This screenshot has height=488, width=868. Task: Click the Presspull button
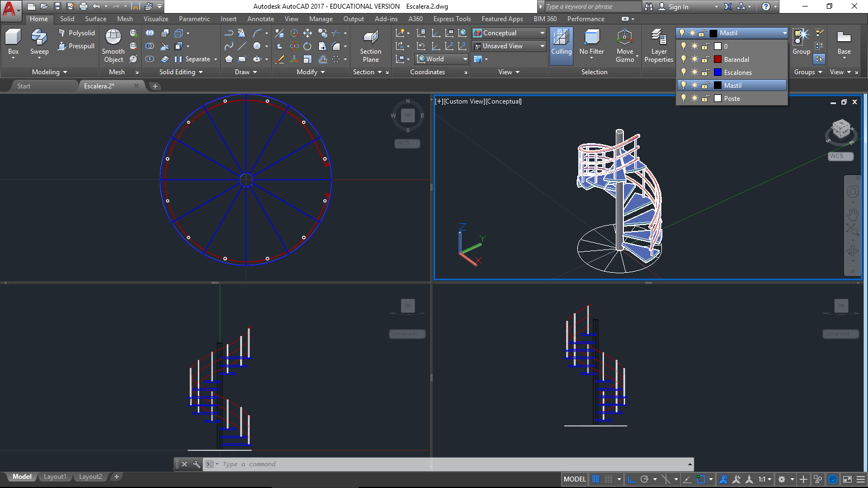[x=76, y=46]
